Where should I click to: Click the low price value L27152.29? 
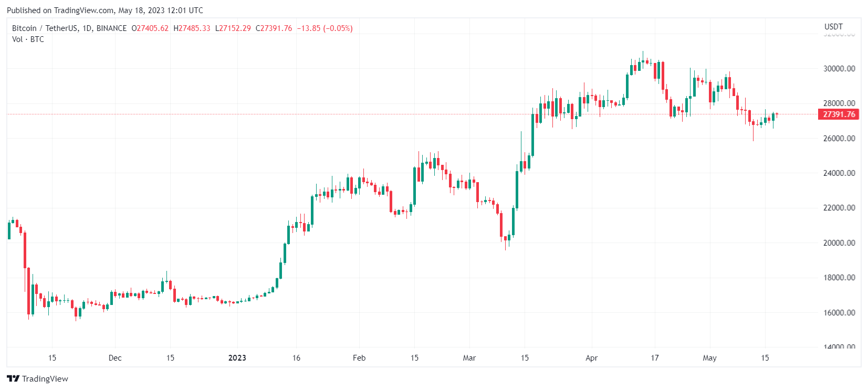(233, 28)
